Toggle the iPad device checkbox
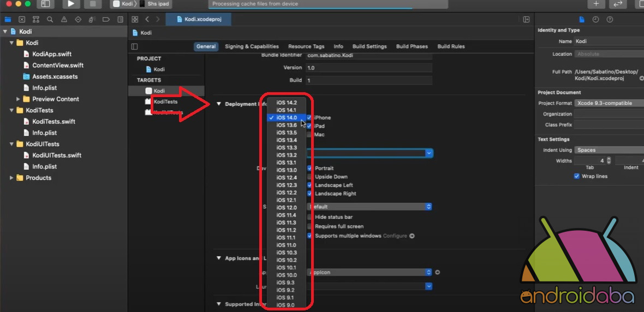 (x=309, y=126)
